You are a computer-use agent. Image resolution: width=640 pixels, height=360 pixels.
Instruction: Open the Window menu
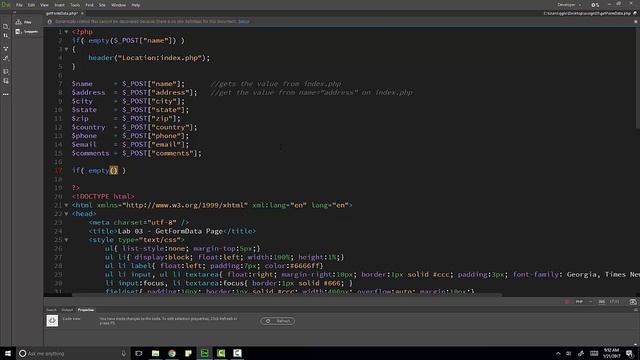point(118,5)
